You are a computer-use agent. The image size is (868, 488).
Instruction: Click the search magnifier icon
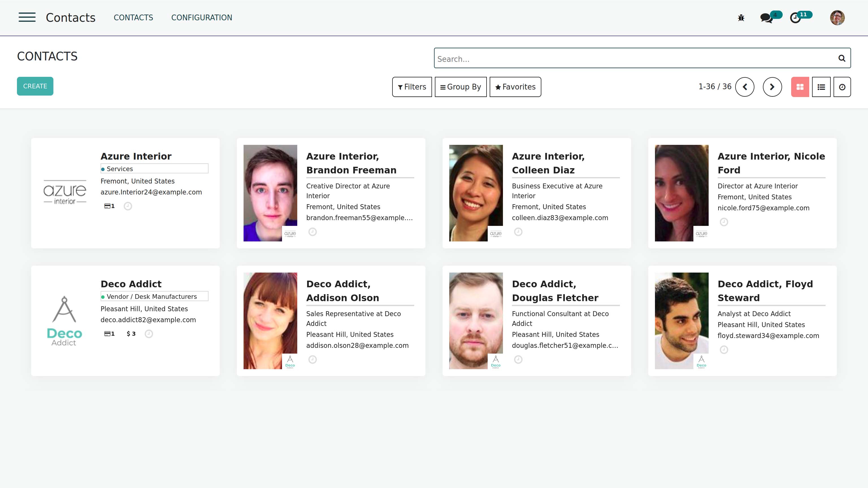(x=841, y=59)
